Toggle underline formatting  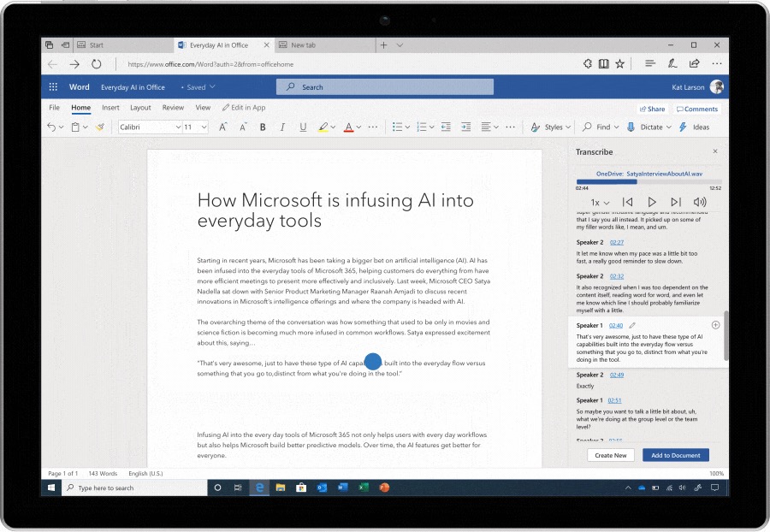pos(303,127)
